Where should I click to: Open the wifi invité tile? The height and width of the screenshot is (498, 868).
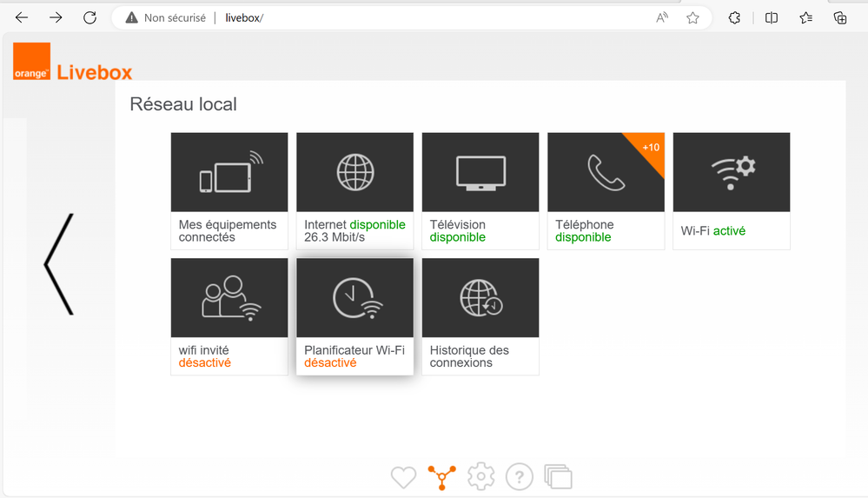pyautogui.click(x=229, y=316)
